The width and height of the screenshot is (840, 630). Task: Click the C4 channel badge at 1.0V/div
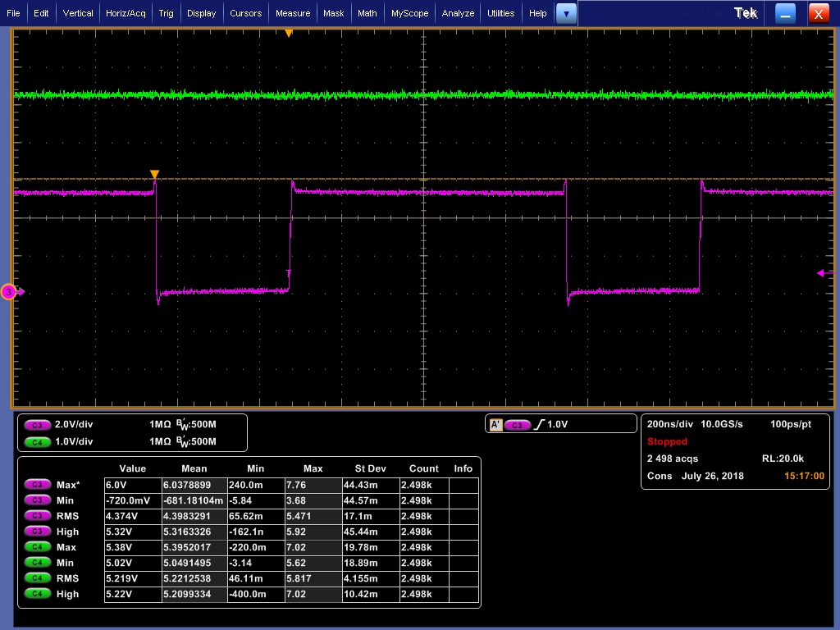(37, 441)
